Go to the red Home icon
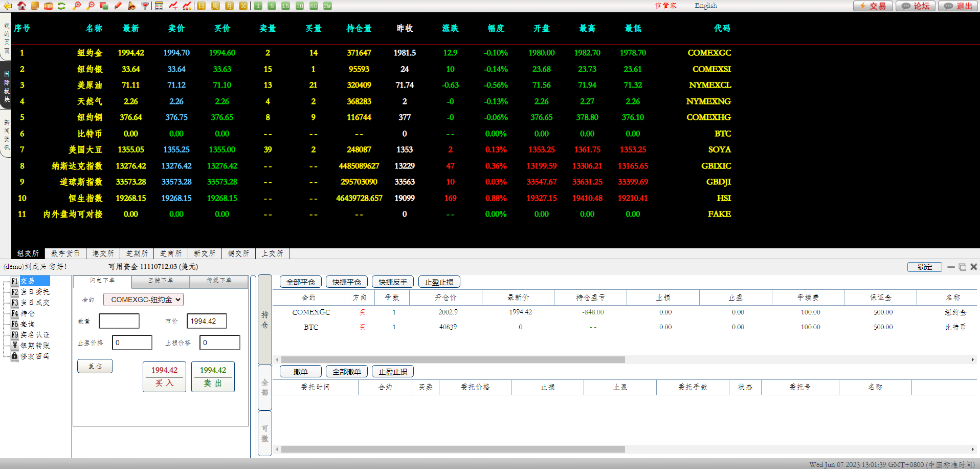The width and height of the screenshot is (980, 469). coord(21,6)
